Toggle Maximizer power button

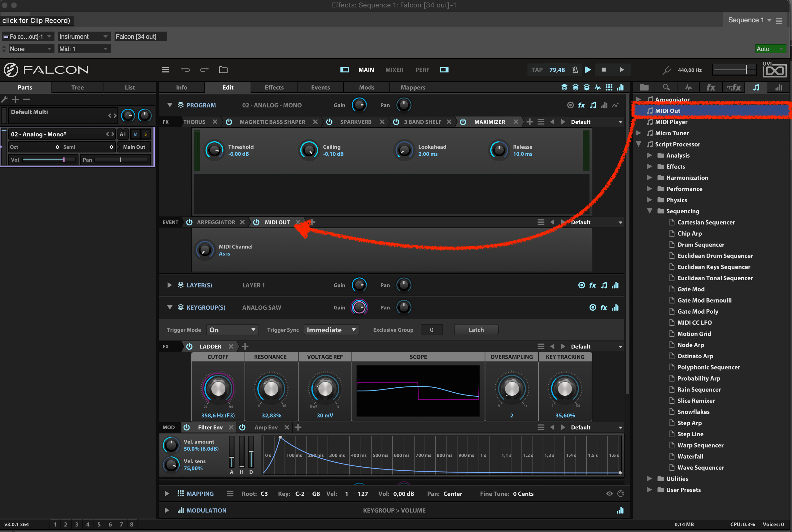[x=463, y=122]
